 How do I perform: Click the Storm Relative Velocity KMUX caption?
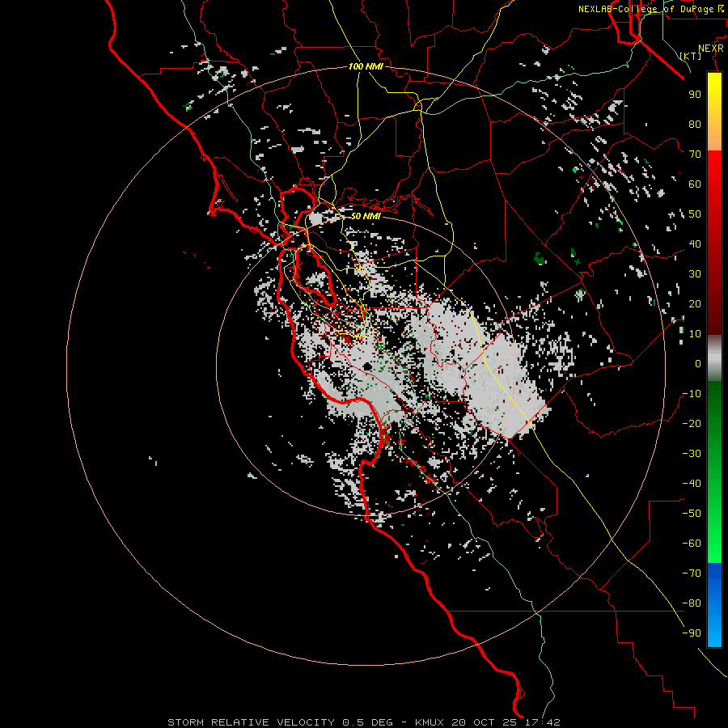coord(364,722)
